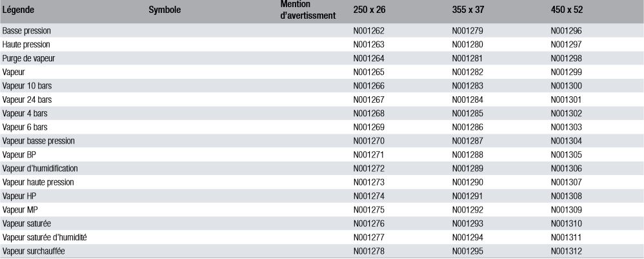This screenshot has width=644, height=259.
Task: Click code N001312 for Vapeur surchauffée
Action: (x=567, y=251)
